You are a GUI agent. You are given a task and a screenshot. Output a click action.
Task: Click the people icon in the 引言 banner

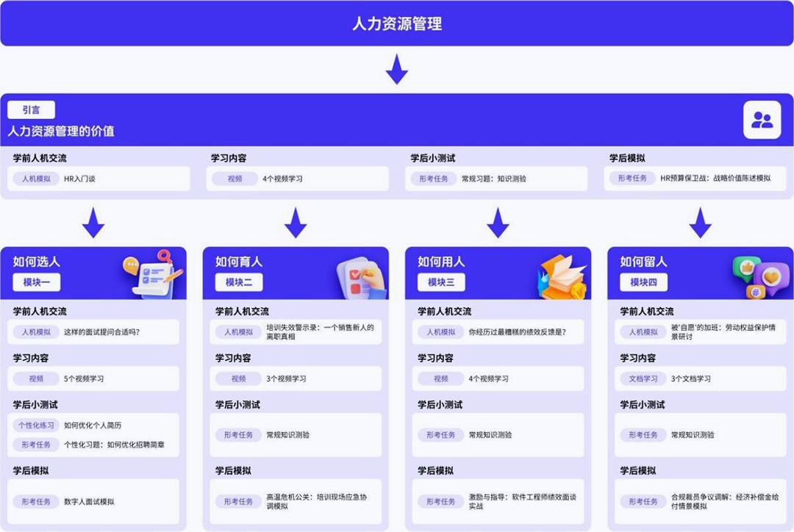point(762,120)
